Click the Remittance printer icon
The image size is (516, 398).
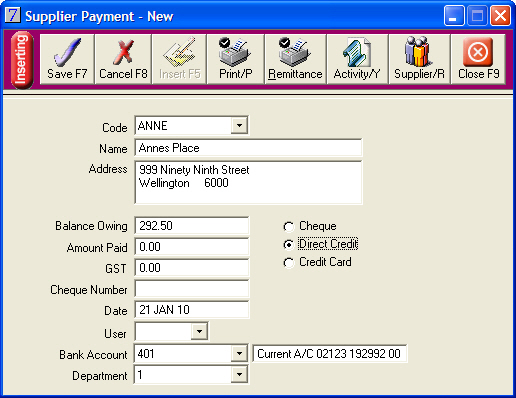coord(295,52)
